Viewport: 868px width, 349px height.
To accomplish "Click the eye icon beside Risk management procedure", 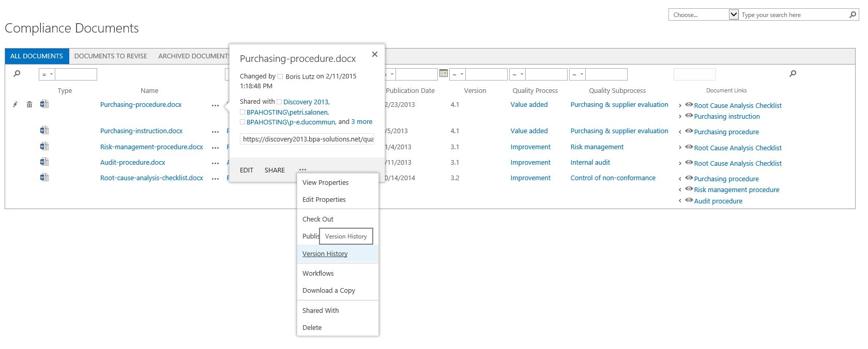I will coord(689,189).
